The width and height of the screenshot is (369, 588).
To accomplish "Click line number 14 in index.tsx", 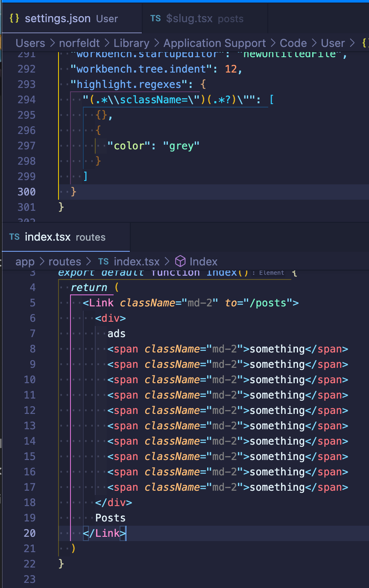I will 30,441.
